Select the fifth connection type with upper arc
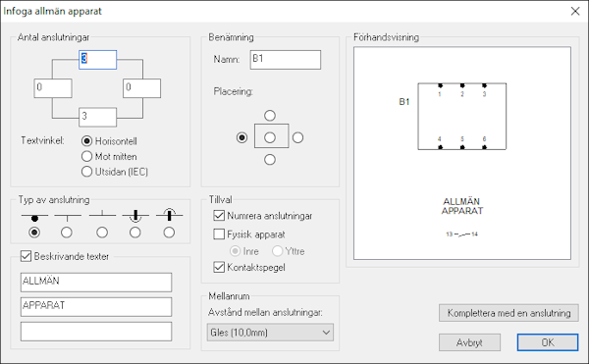Viewport: 589px width, 364px height. point(169,233)
